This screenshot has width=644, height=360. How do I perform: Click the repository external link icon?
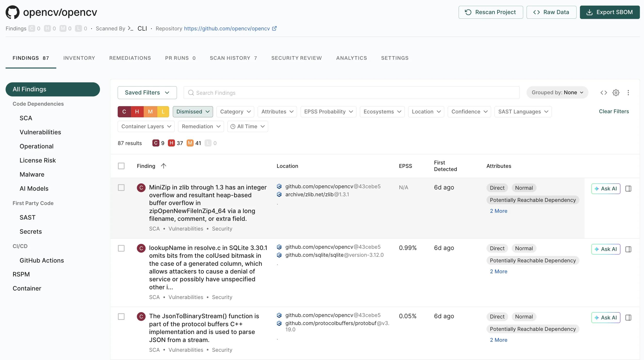coord(274,28)
